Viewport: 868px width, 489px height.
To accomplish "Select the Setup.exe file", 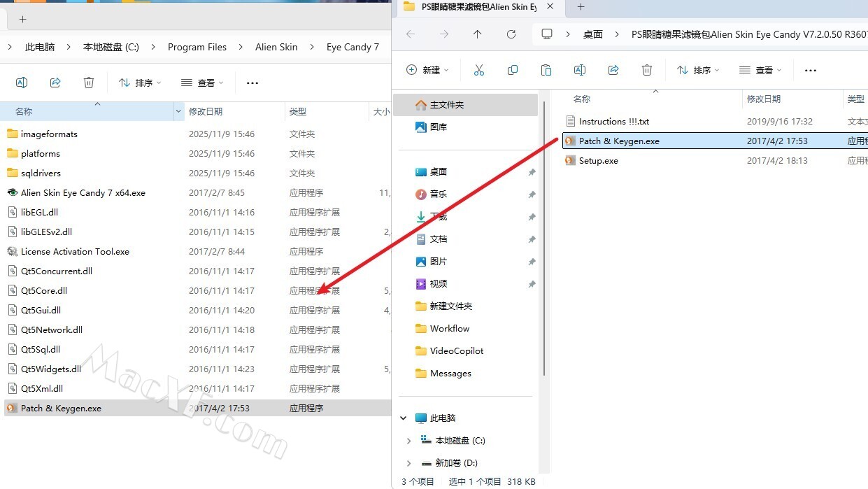I will click(598, 161).
